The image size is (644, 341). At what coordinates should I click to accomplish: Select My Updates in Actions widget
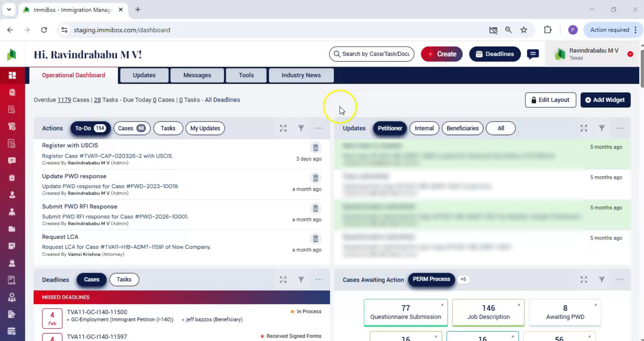[205, 128]
